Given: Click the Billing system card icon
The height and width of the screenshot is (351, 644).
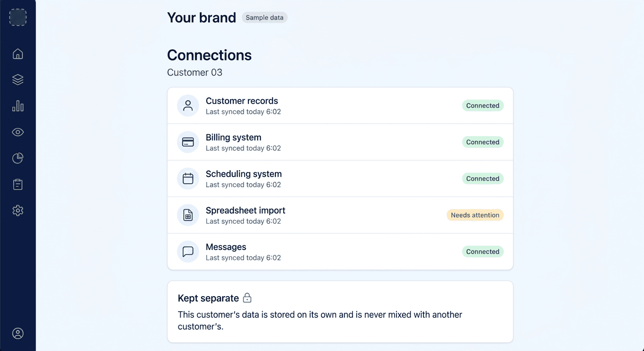Looking at the screenshot, I should (x=188, y=142).
